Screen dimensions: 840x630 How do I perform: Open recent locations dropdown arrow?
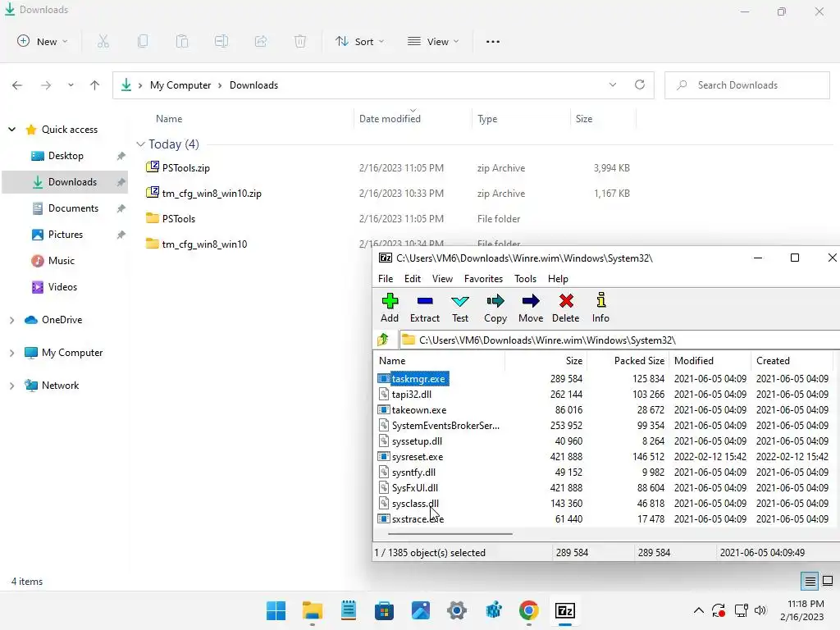click(71, 85)
